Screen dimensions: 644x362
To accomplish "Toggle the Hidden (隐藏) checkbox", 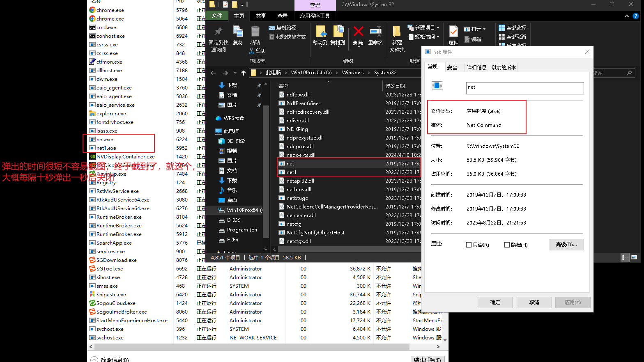I will (x=507, y=245).
